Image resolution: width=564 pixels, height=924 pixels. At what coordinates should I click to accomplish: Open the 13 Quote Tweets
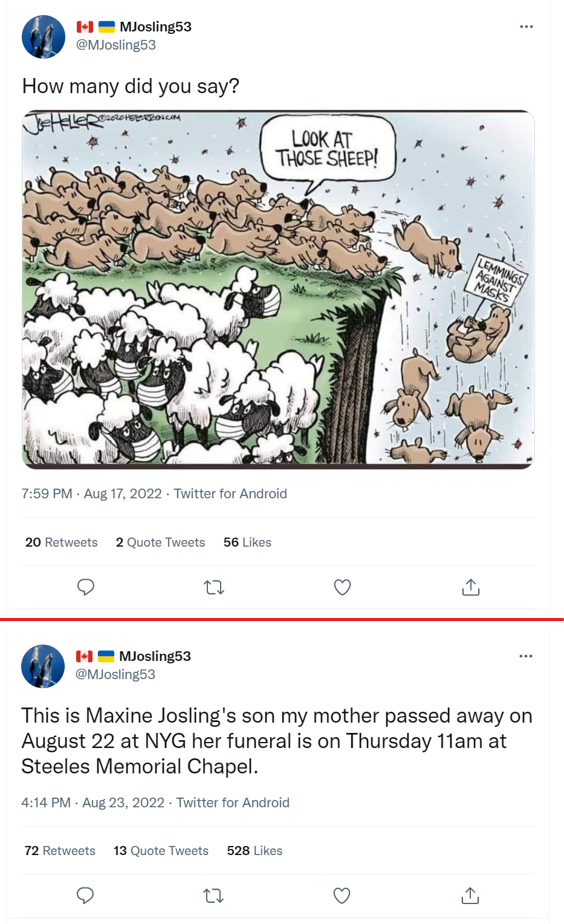pyautogui.click(x=161, y=851)
